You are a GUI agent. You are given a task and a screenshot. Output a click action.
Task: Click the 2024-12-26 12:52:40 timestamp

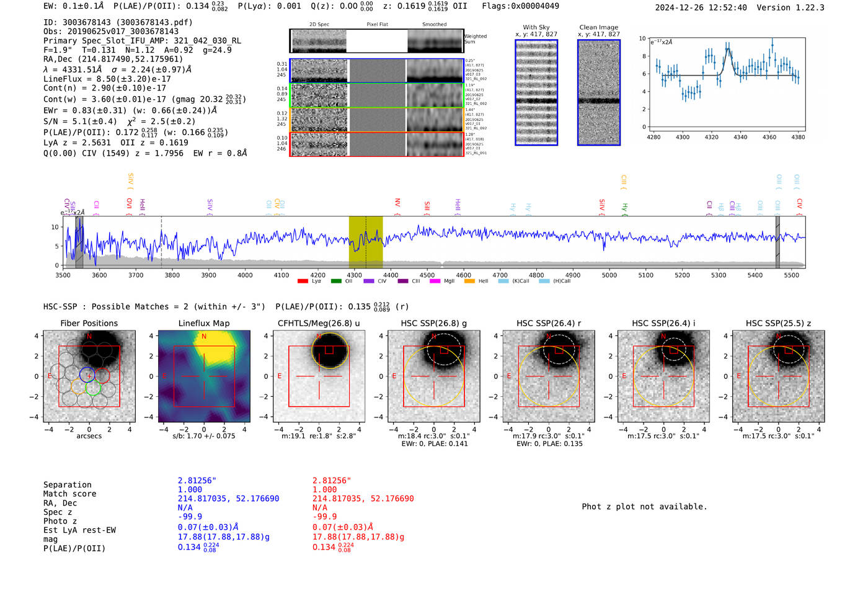701,7
